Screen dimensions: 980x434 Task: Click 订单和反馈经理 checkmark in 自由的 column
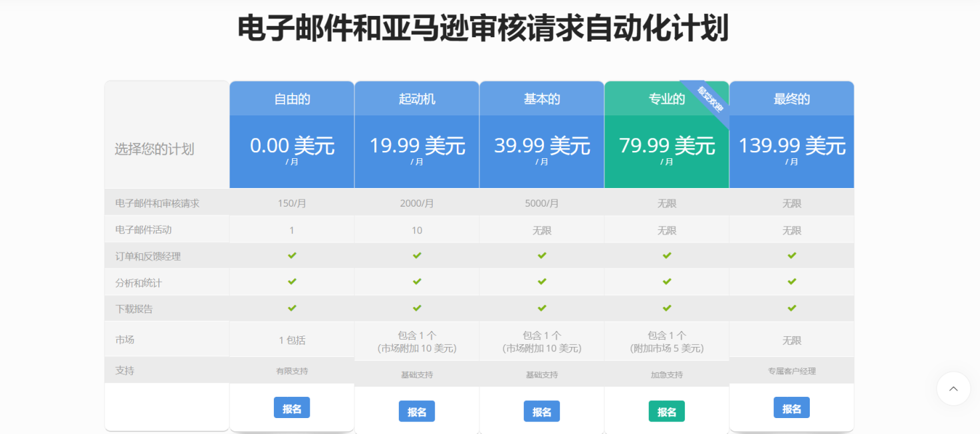pos(292,256)
